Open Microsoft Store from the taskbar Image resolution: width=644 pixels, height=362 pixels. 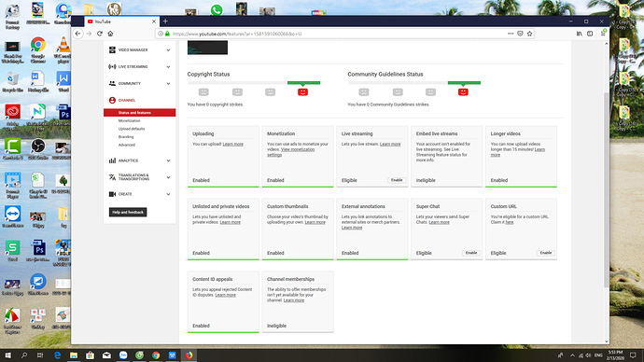(90, 355)
